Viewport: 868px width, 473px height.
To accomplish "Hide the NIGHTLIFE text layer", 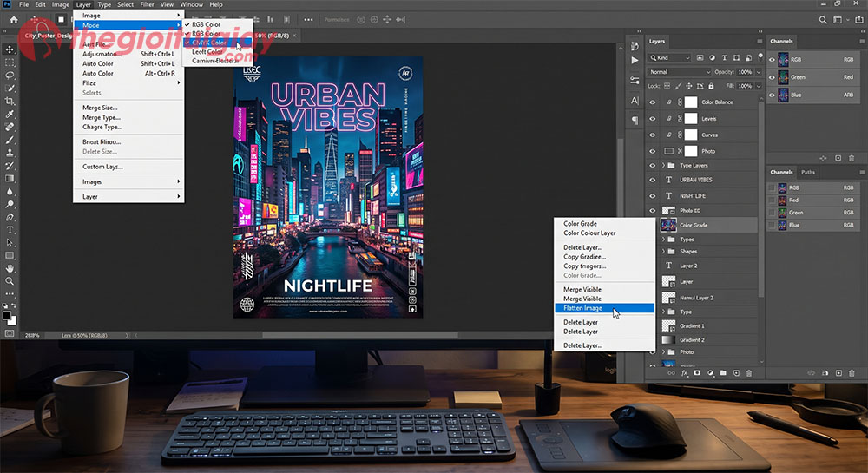I will click(x=653, y=196).
